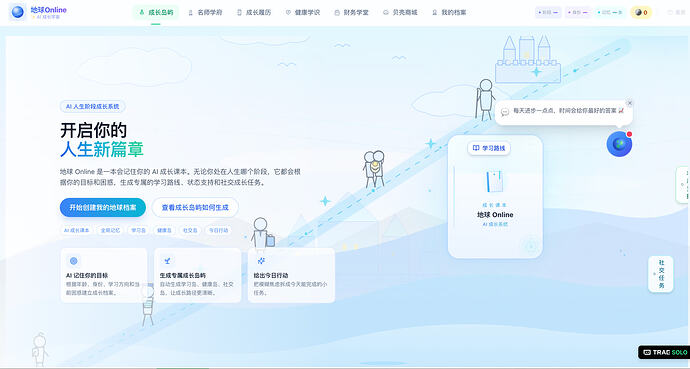Open the 贝壳商城 tab

point(400,12)
